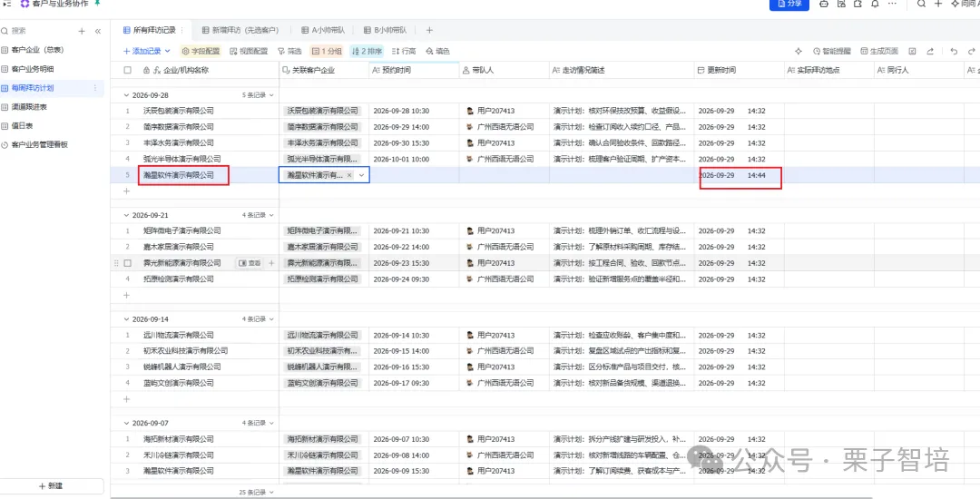This screenshot has height=499, width=980.
Task: Click the fullscreen square icon in toolbar
Action: pos(913,51)
